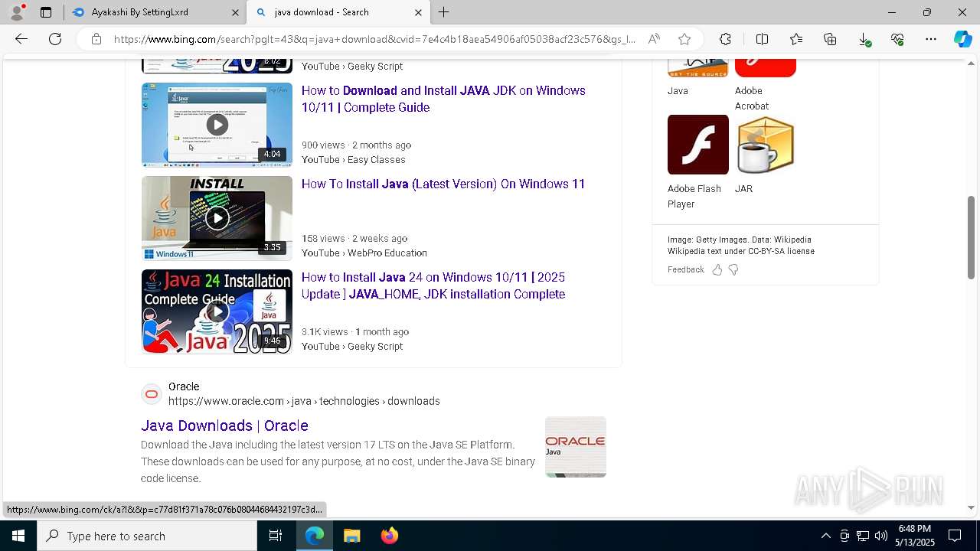Go back to previous page
Screen dimensions: 980x551
[x=21, y=39]
